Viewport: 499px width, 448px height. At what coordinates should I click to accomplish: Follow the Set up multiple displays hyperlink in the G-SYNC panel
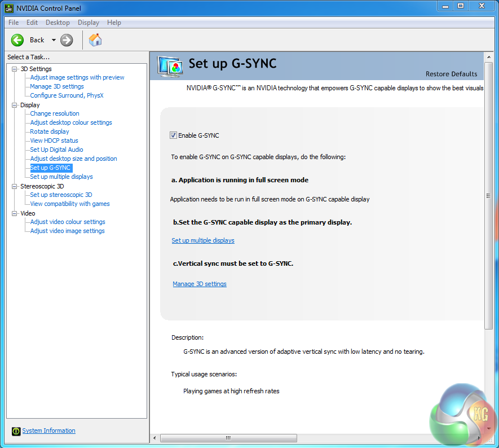tap(203, 240)
